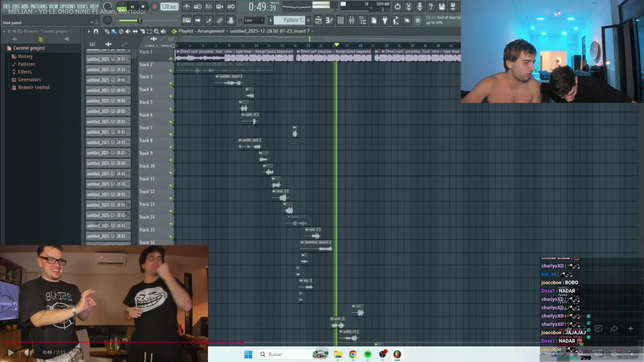644x362 pixels.
Task: Click the undo history icon
Action: click(x=397, y=7)
